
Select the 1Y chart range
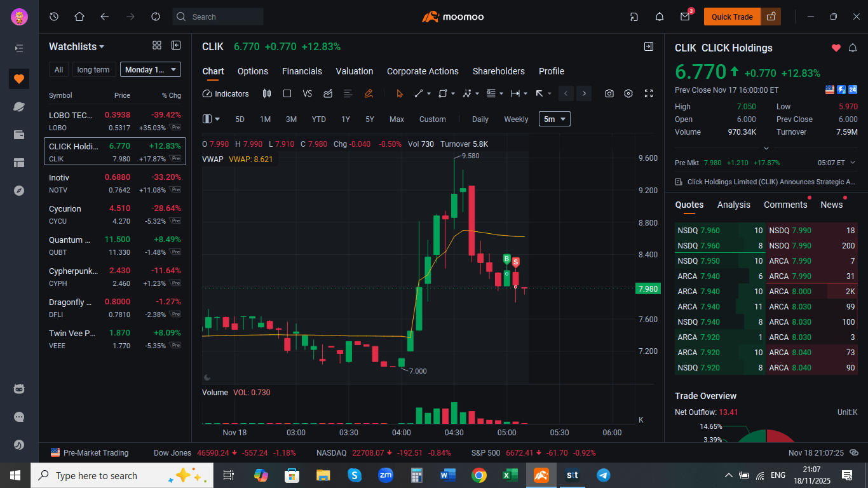point(346,119)
